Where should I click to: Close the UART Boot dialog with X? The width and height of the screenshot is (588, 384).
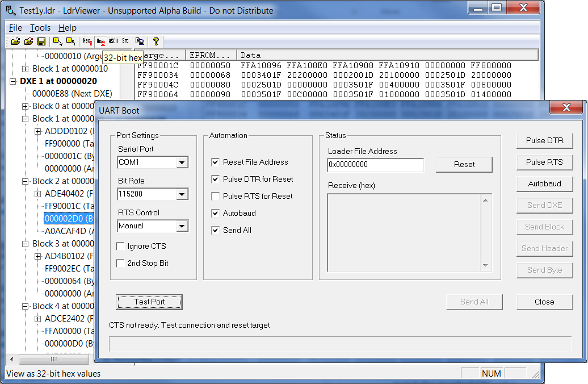click(x=566, y=108)
